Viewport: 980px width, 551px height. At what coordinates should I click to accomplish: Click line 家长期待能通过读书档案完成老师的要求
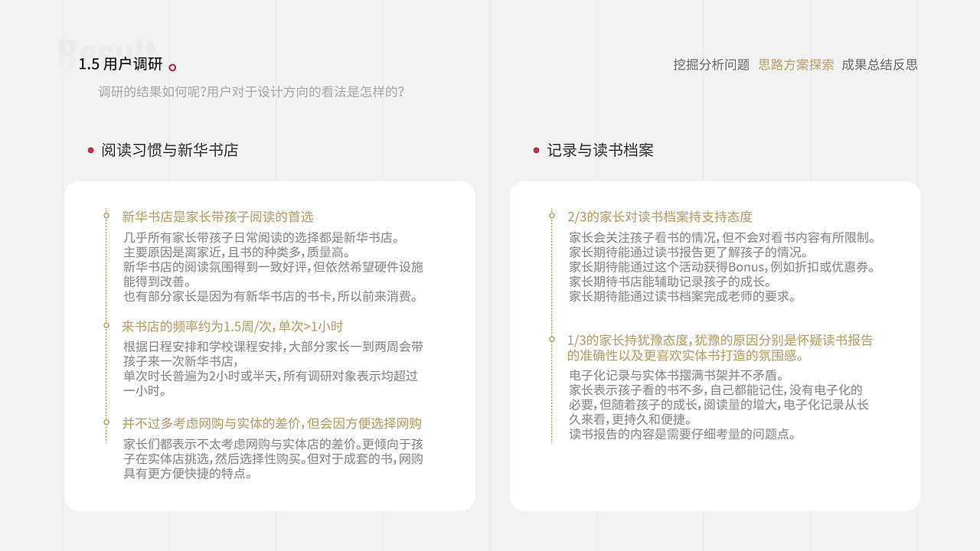pos(682,296)
